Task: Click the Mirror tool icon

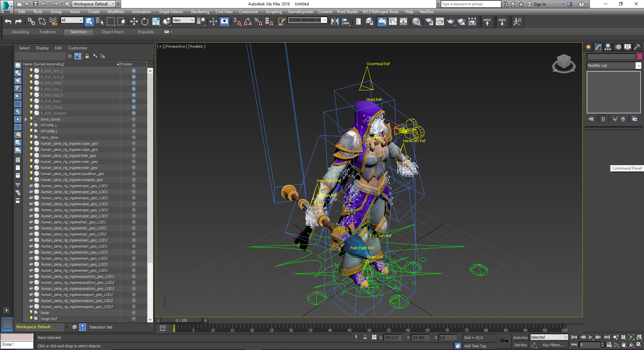Action: click(335, 21)
